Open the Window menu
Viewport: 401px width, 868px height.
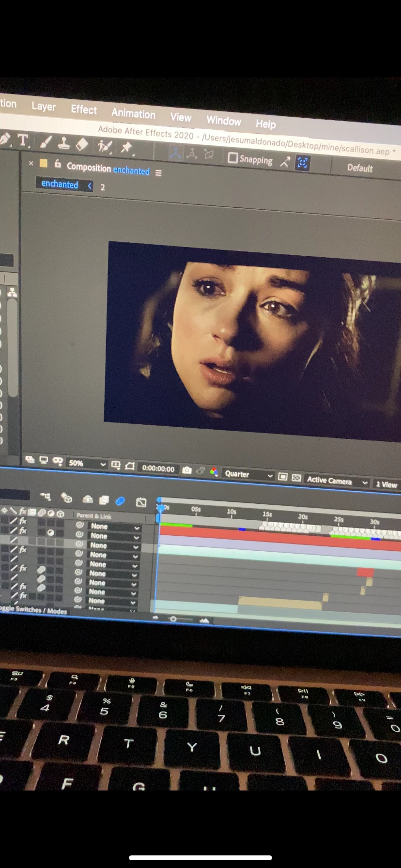(224, 121)
